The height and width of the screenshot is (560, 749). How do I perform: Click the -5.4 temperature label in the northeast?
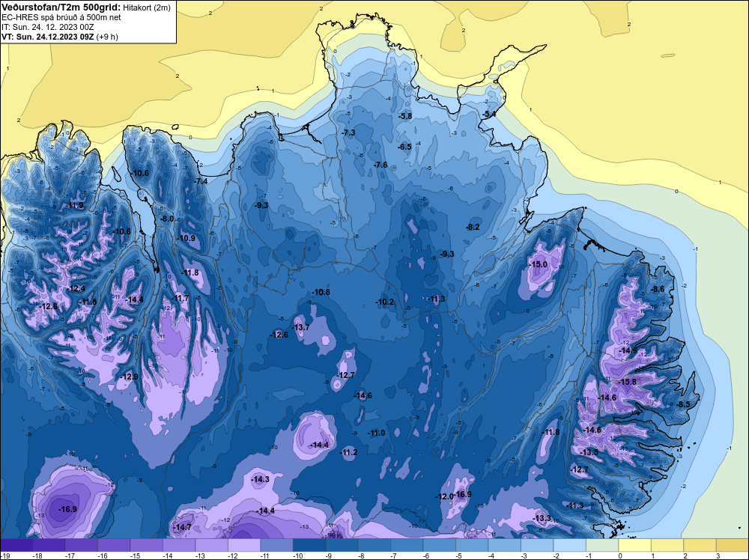point(489,114)
